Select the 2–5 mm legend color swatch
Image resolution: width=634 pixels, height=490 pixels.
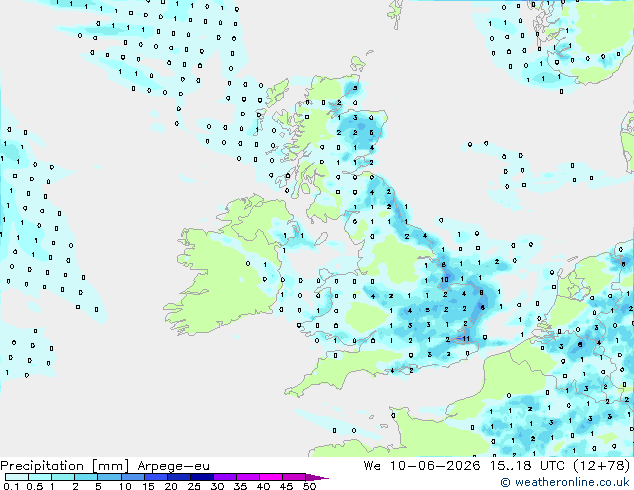coord(86,477)
